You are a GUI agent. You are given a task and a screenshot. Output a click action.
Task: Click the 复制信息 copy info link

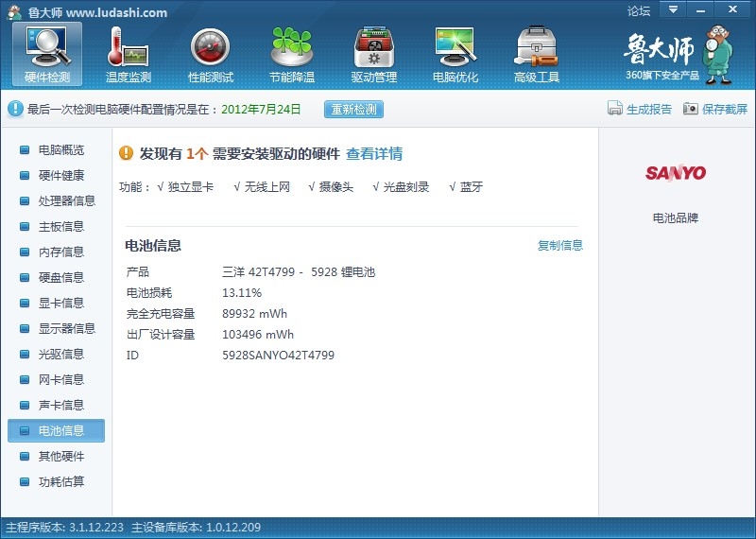pyautogui.click(x=560, y=246)
